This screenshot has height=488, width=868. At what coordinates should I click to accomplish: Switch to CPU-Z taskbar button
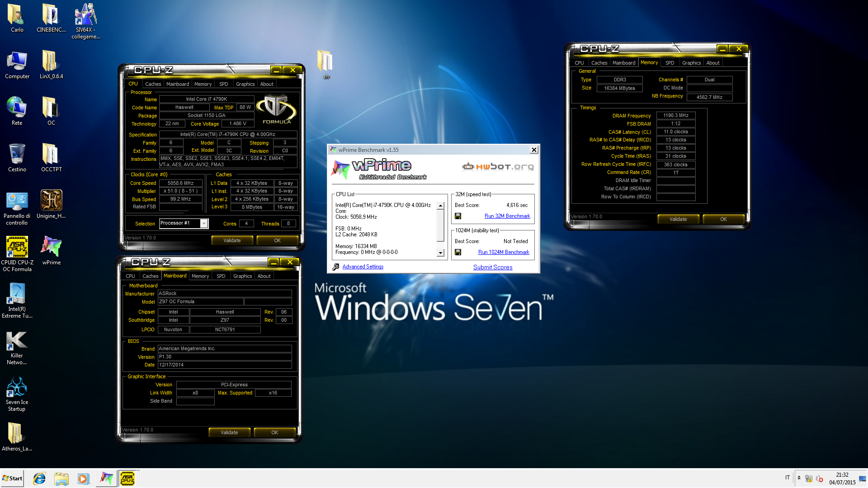128,479
